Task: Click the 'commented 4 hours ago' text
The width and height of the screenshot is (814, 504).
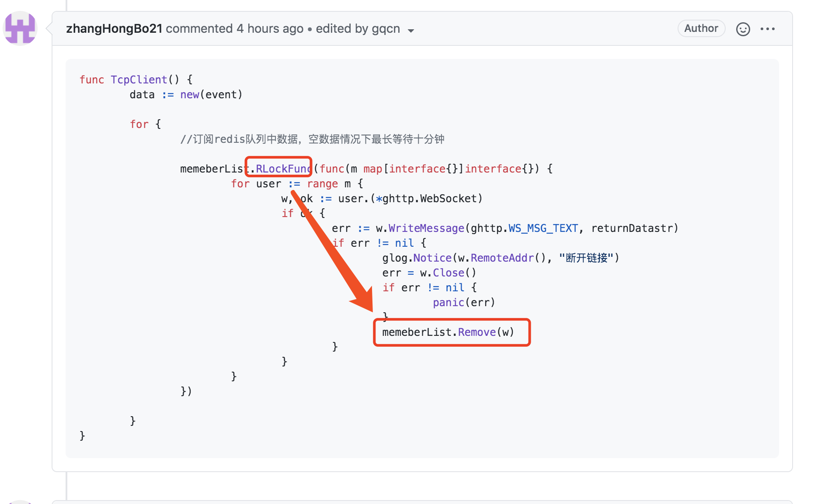Action: pyautogui.click(x=236, y=28)
